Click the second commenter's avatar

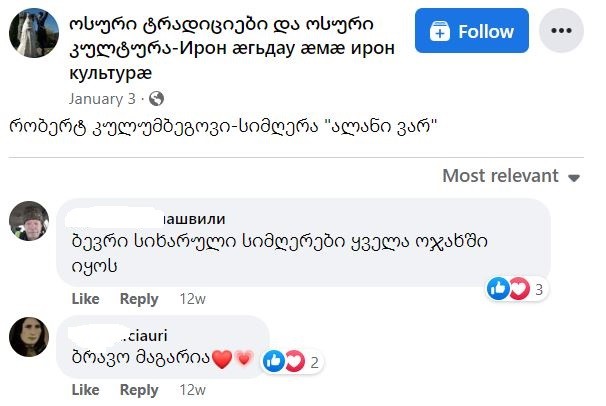coord(29,337)
